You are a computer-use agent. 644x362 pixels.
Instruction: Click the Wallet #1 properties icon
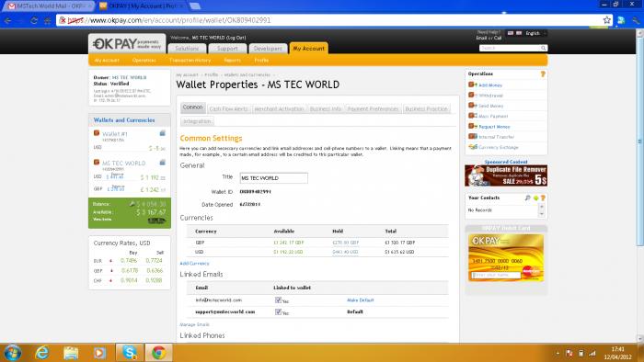(x=162, y=133)
